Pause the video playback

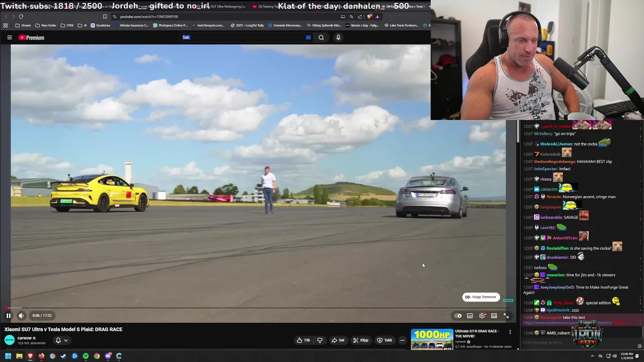[8, 316]
